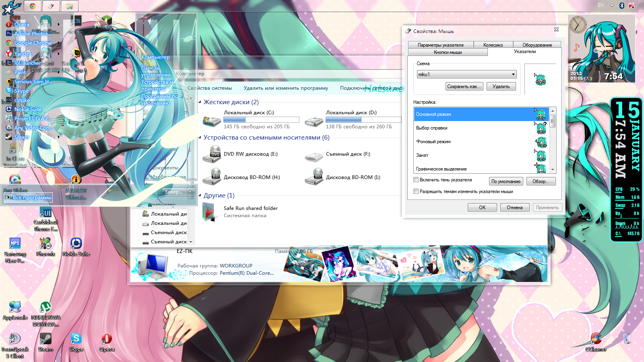
Task: Open the Chrome taskbar button
Action: click(33, 6)
